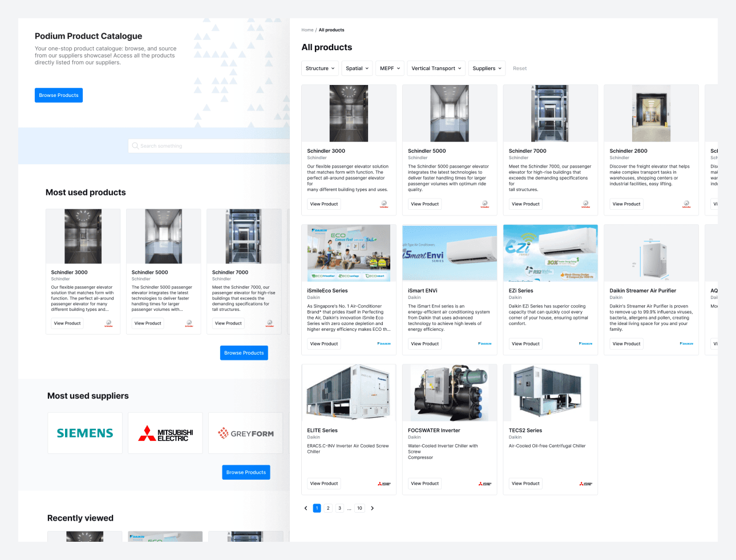Open the Structure filter dropdown
Viewport: 736px width, 560px height.
(320, 68)
